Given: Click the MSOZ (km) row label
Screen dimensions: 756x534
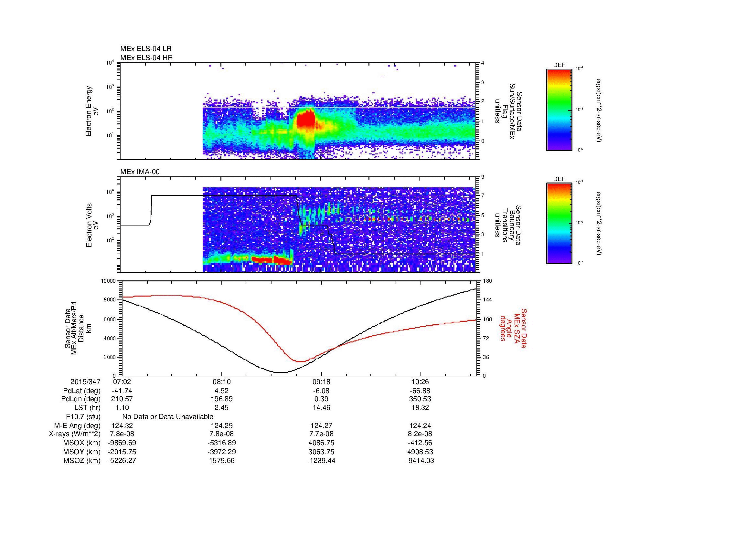Looking at the screenshot, I should [82, 461].
